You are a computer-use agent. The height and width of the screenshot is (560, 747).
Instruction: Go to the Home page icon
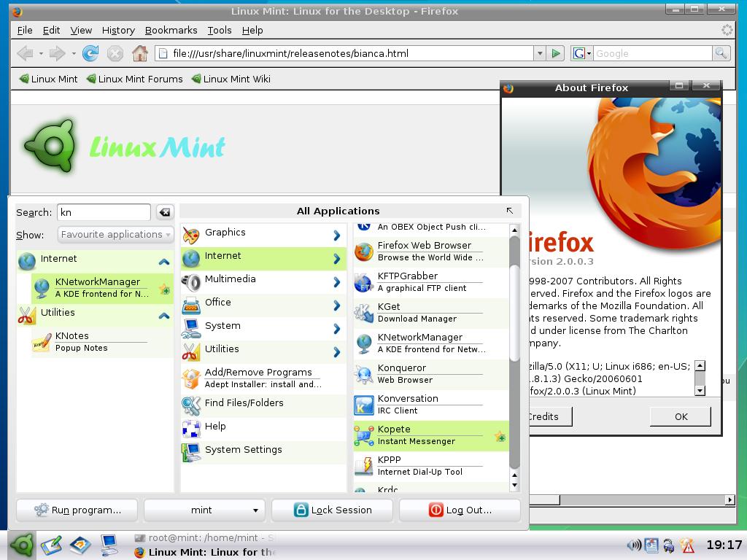(139, 53)
